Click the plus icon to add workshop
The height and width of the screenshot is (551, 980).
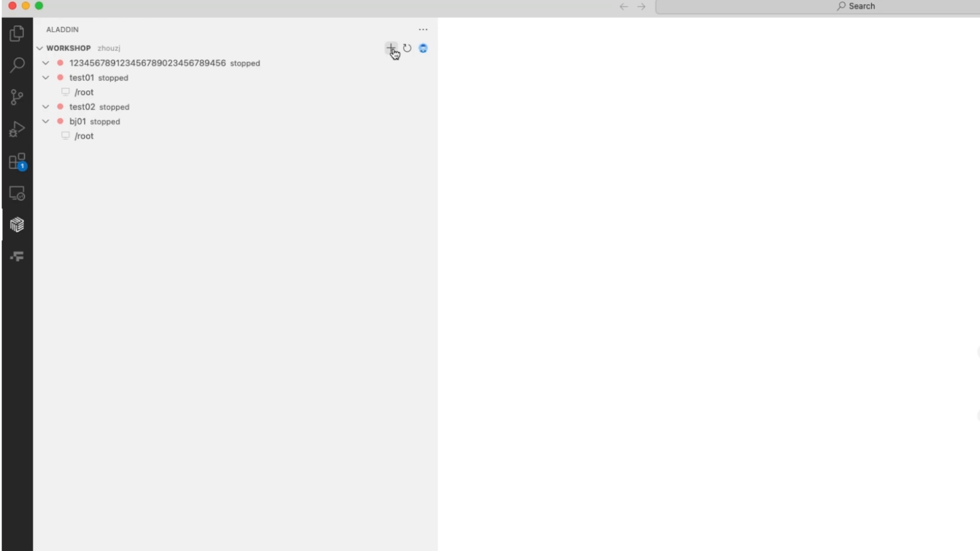(390, 48)
